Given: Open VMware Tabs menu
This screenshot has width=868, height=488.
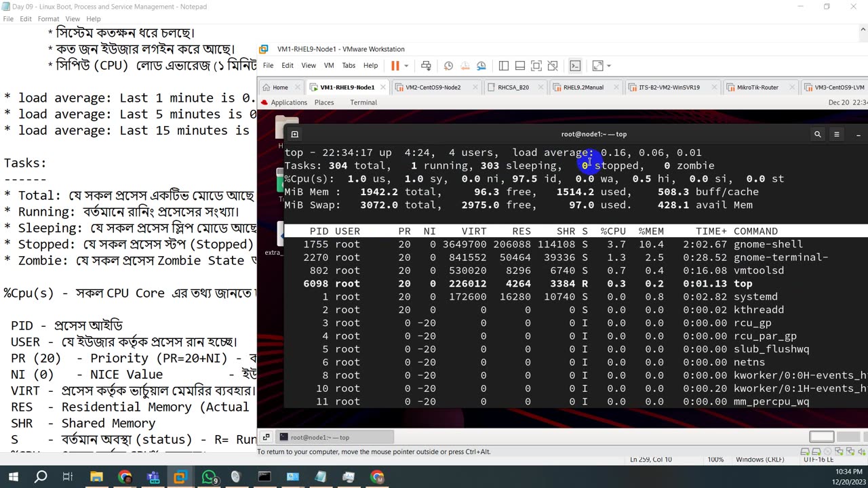Looking at the screenshot, I should point(349,66).
